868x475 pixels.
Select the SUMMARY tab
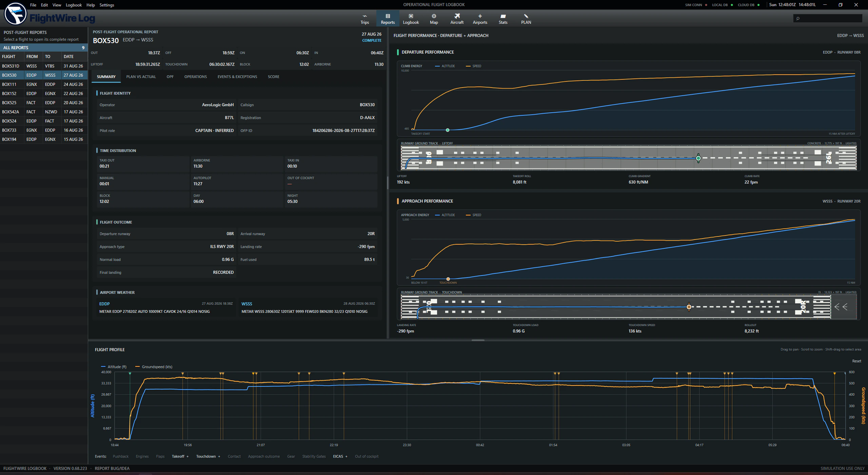click(106, 77)
